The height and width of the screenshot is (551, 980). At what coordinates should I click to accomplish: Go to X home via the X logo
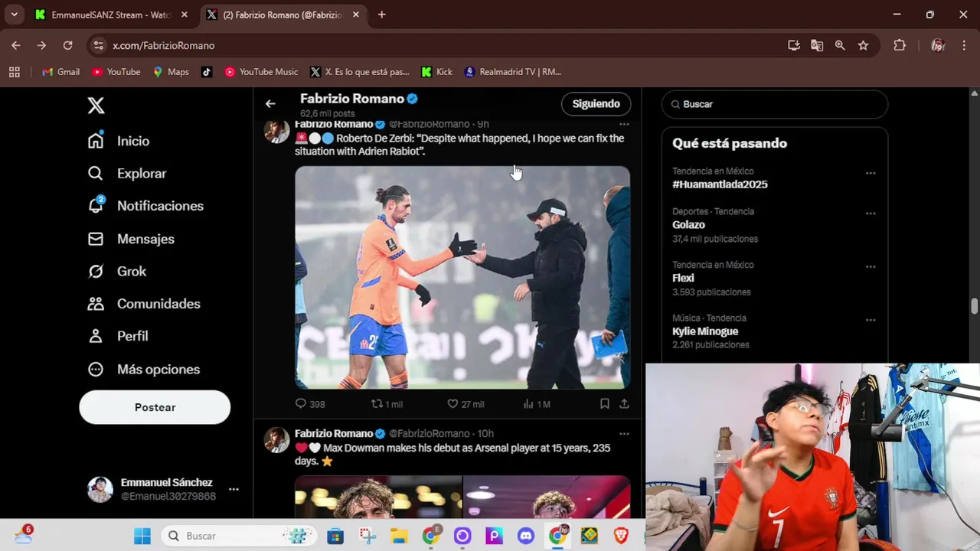[96, 106]
